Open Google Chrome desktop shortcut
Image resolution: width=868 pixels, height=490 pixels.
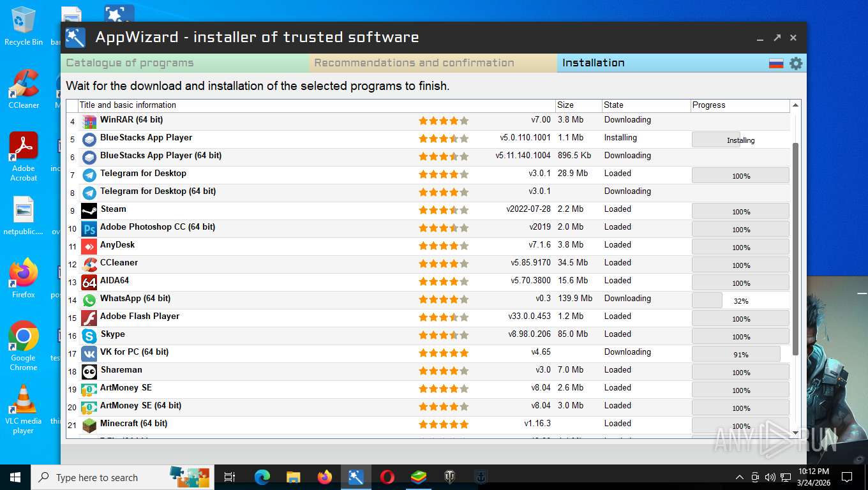[24, 346]
